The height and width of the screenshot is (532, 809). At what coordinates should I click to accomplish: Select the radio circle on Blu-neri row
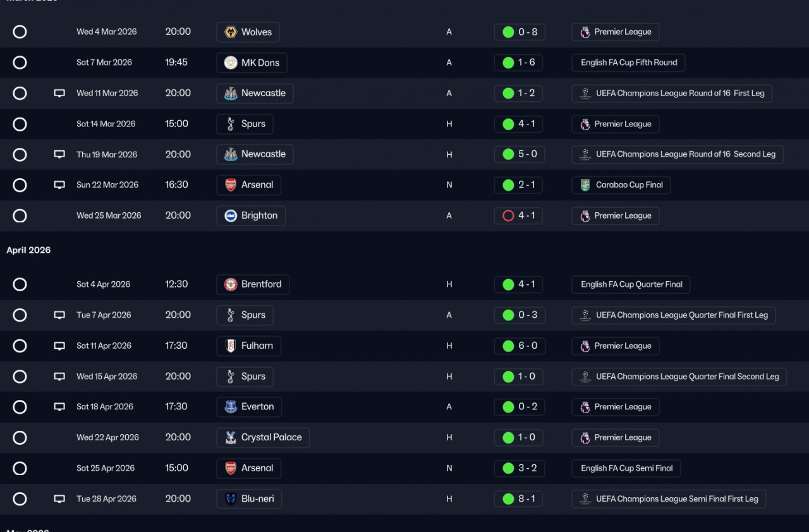pyautogui.click(x=20, y=499)
